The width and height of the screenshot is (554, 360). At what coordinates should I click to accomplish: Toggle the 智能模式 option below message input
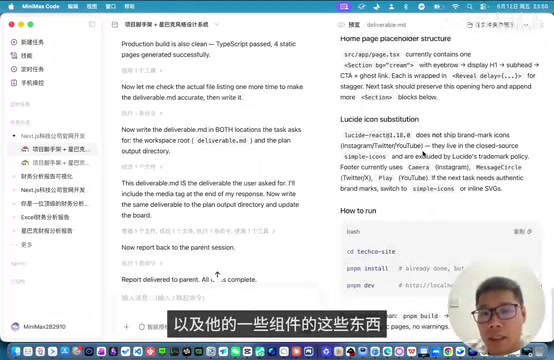[x=153, y=327]
